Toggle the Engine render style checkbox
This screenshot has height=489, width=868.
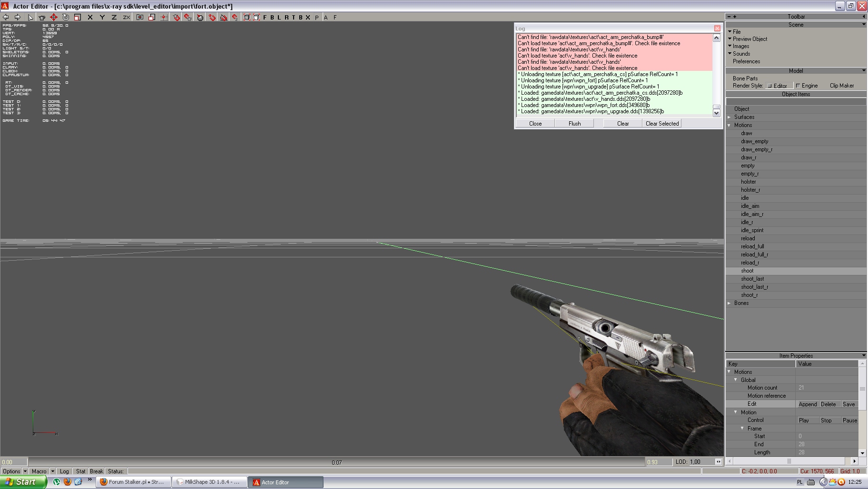click(807, 86)
